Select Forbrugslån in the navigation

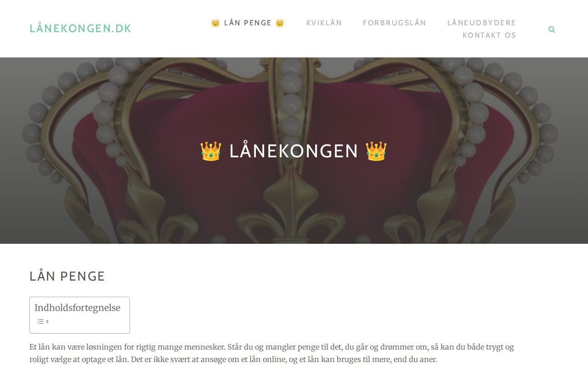click(x=395, y=23)
